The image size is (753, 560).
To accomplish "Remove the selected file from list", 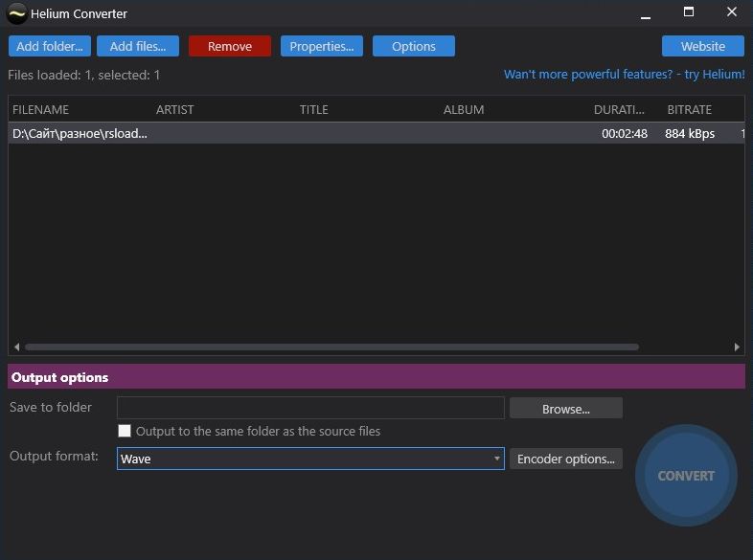I will tap(230, 46).
